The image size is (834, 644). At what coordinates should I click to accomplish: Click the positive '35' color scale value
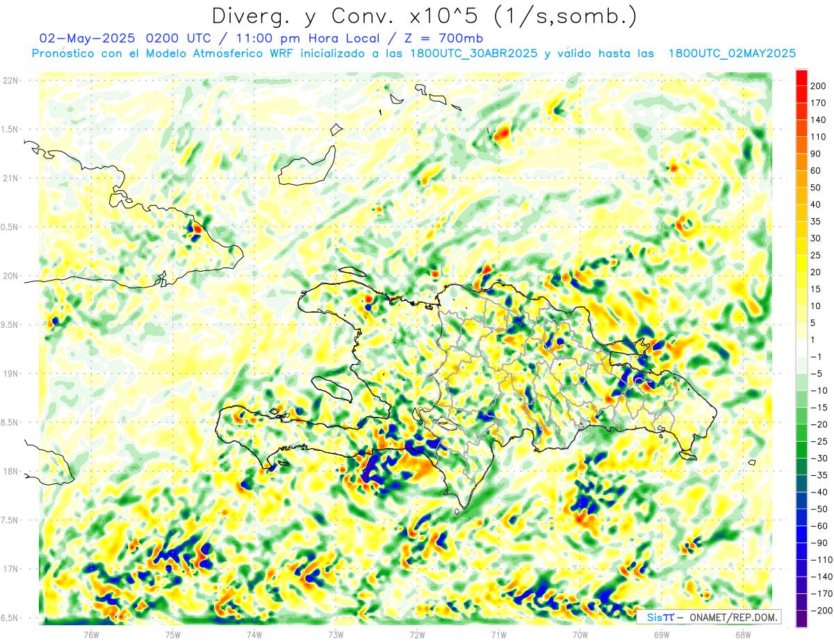816,222
